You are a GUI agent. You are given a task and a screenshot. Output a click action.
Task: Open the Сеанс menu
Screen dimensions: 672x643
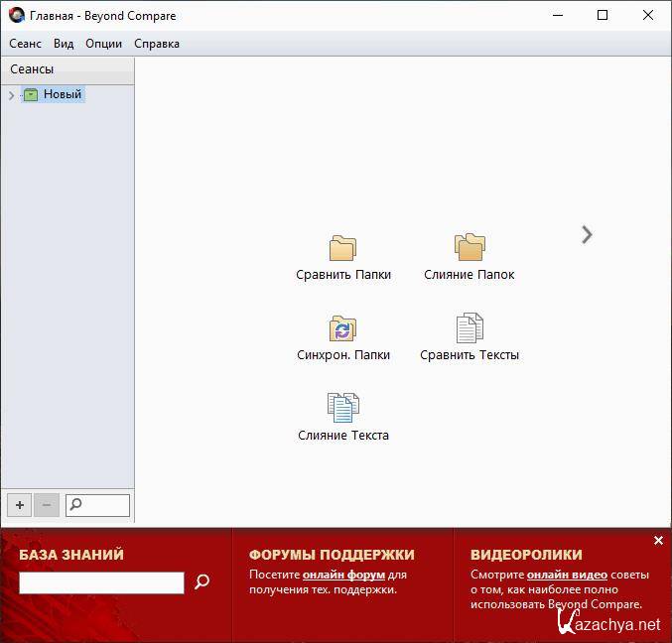pyautogui.click(x=26, y=44)
